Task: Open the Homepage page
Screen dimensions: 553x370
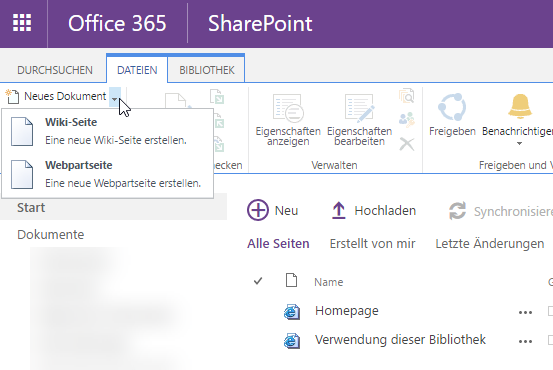Action: [x=347, y=311]
